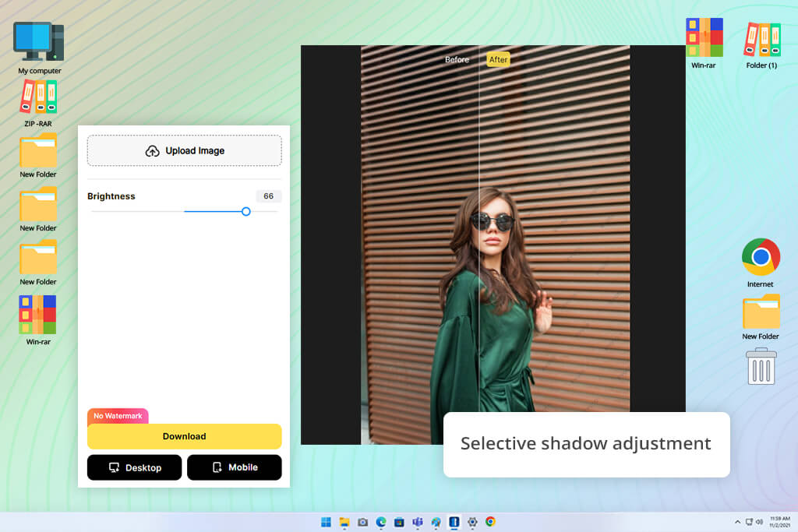Click the After label on the preview
The width and height of the screenshot is (798, 532).
click(498, 59)
